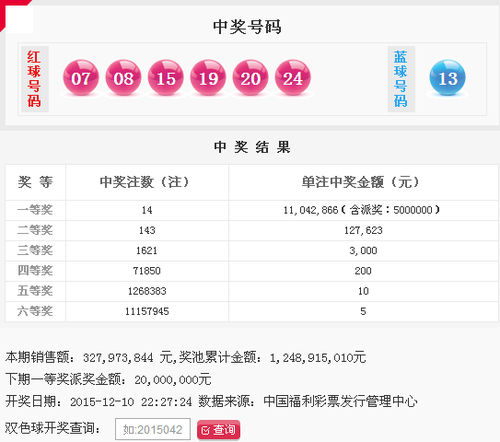Click the 二等奖 winner count 143
This screenshot has height=442, width=500.
pyautogui.click(x=147, y=230)
